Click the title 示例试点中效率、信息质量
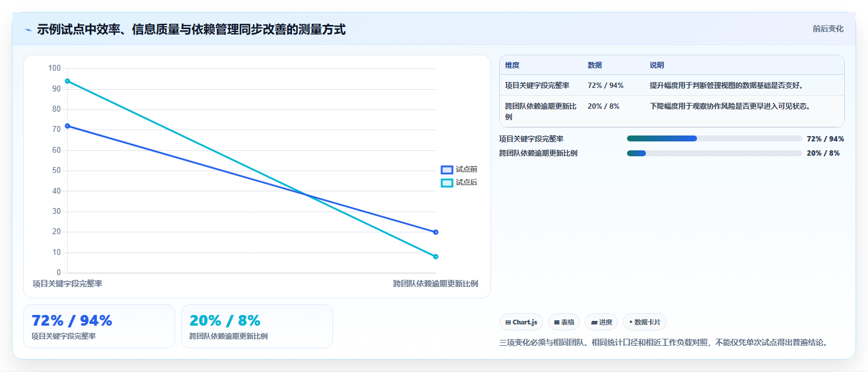This screenshot has height=372, width=868. point(191,30)
